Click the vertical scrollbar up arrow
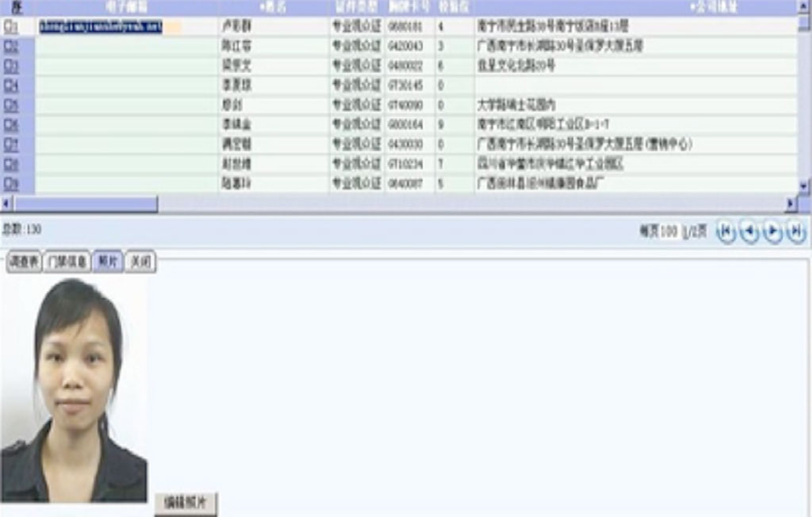This screenshot has height=517, width=812. [804, 6]
